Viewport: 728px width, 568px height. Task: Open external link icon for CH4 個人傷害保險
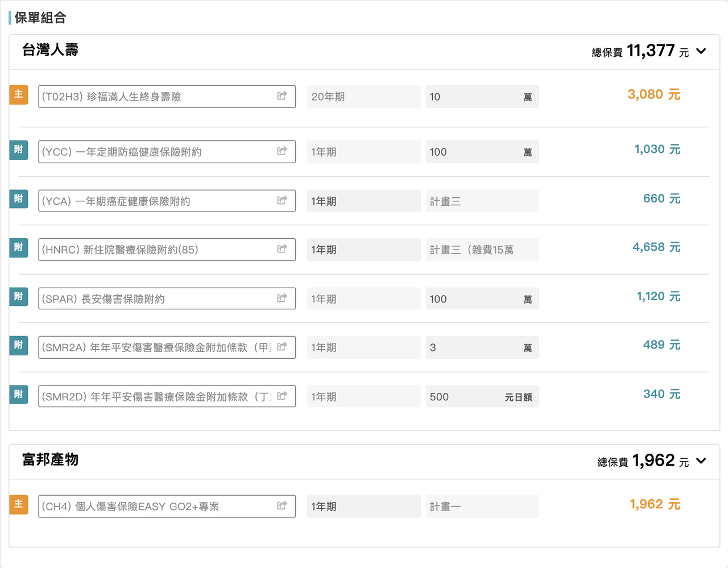pyautogui.click(x=282, y=505)
